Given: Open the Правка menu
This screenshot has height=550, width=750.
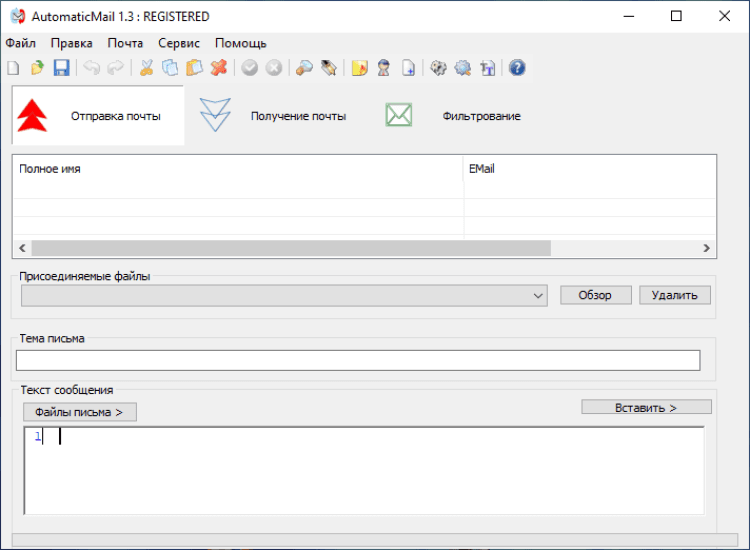Looking at the screenshot, I should click(71, 43).
